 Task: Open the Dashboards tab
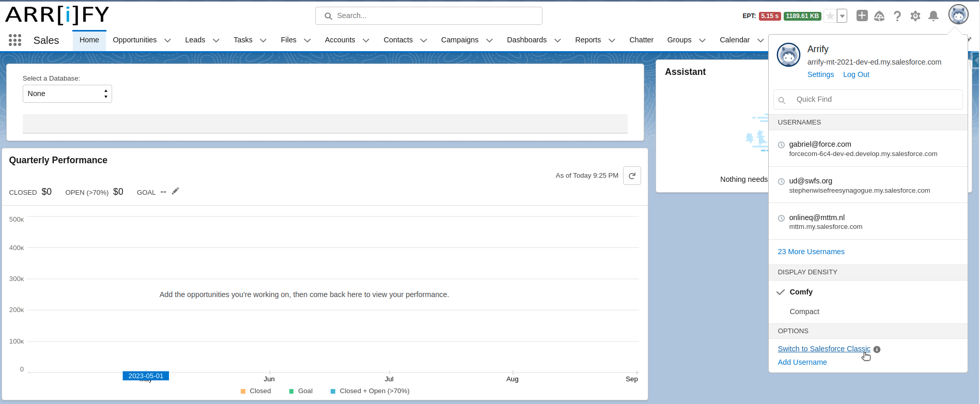point(527,40)
